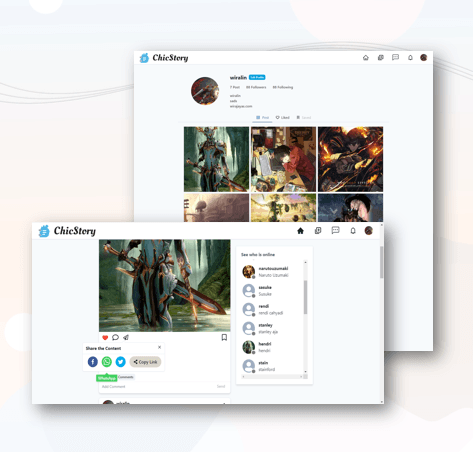Click ChicStory logo in the feed window

(x=67, y=231)
